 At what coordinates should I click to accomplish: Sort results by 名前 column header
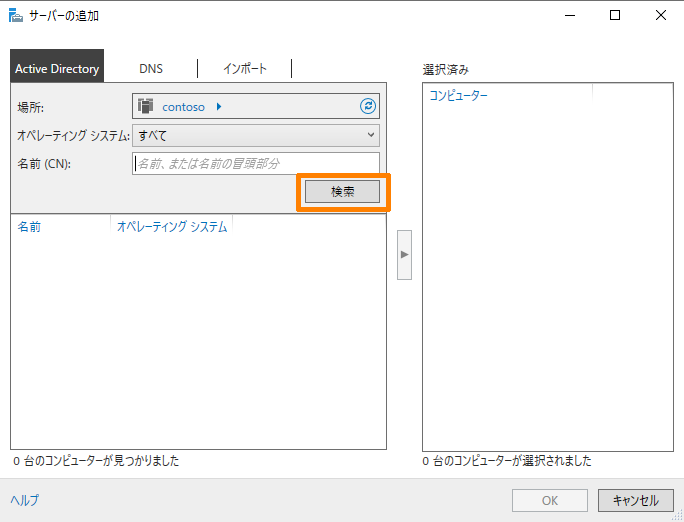(29, 227)
